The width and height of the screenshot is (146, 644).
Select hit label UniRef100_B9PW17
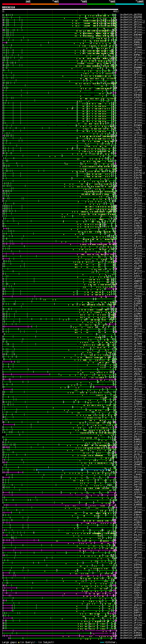131,55
